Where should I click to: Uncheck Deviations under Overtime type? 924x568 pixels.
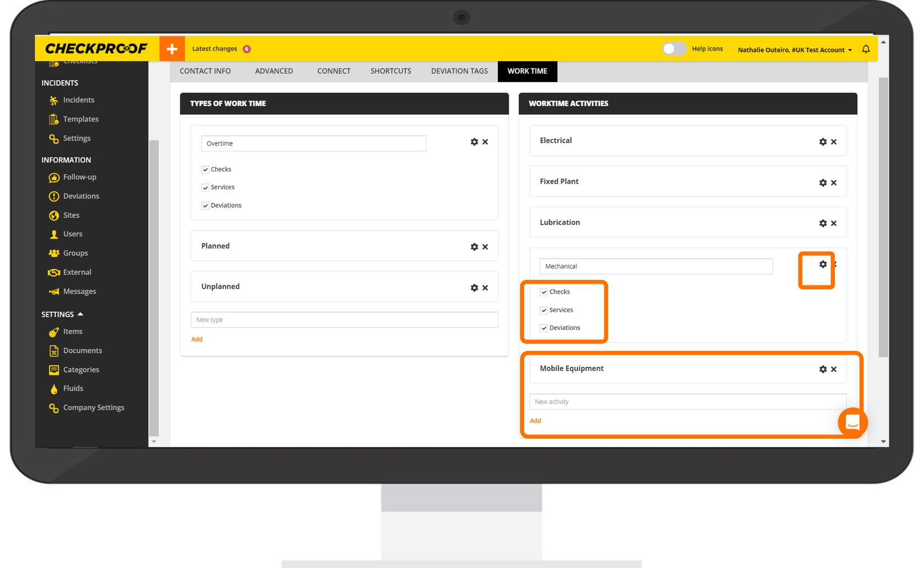(x=205, y=206)
